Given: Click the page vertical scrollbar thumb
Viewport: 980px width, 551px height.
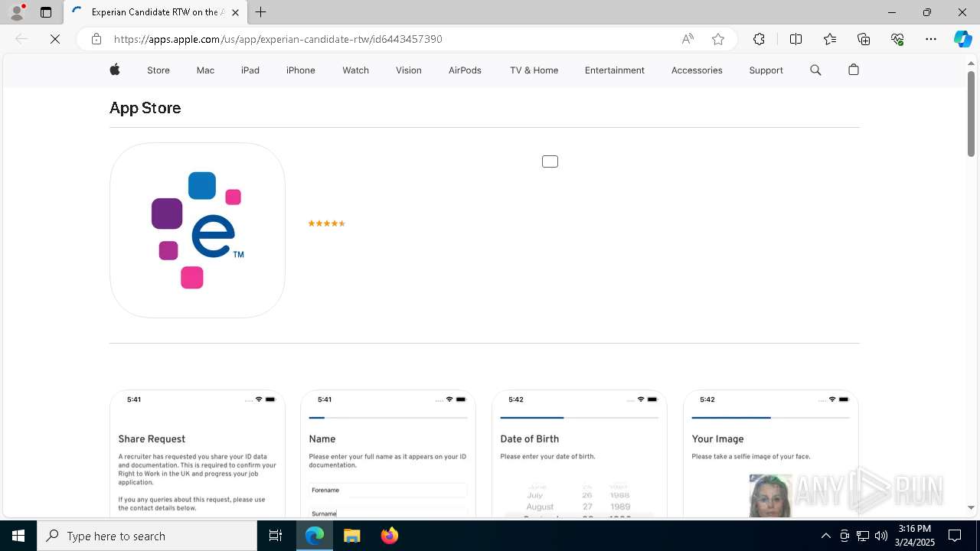Looking at the screenshot, I should pyautogui.click(x=971, y=113).
